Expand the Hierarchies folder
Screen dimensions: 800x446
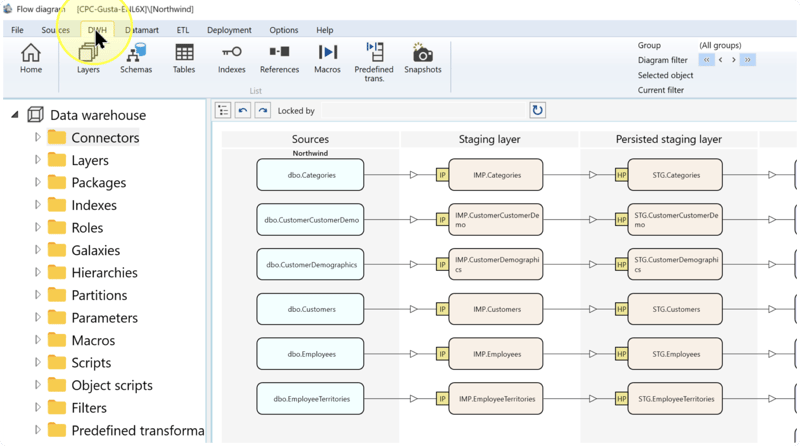click(37, 272)
